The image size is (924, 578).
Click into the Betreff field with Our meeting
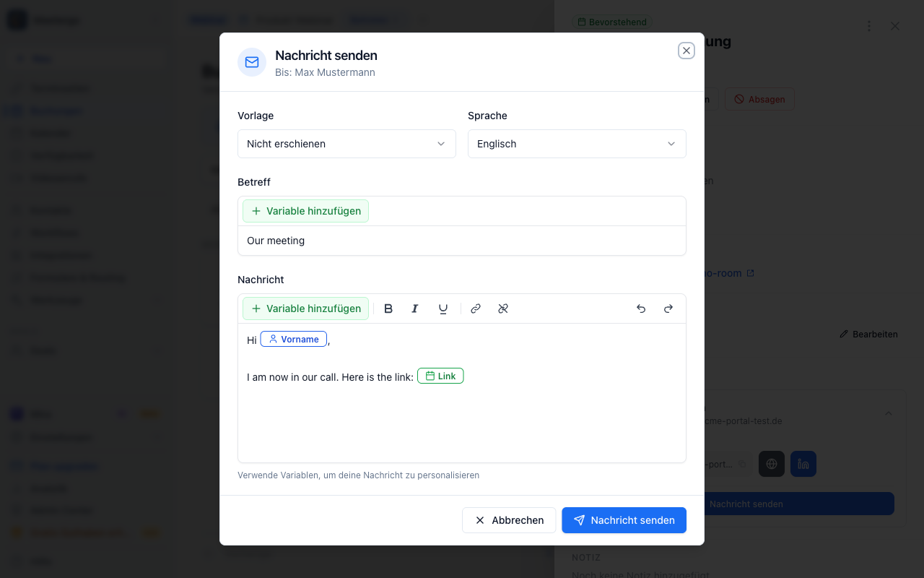coord(462,241)
